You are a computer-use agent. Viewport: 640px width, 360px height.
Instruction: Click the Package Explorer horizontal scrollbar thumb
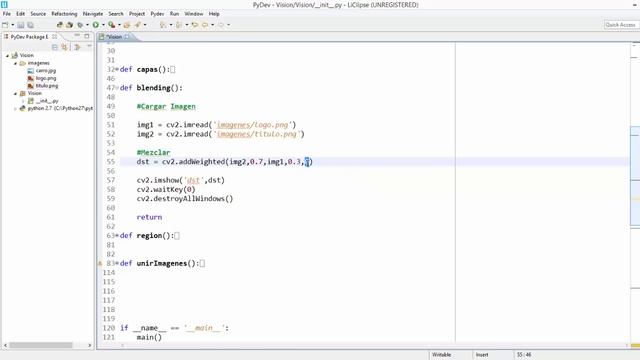point(41,345)
